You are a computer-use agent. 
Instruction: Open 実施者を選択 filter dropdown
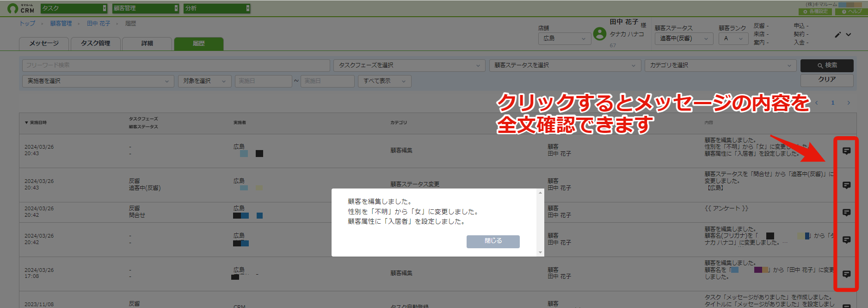(x=98, y=81)
